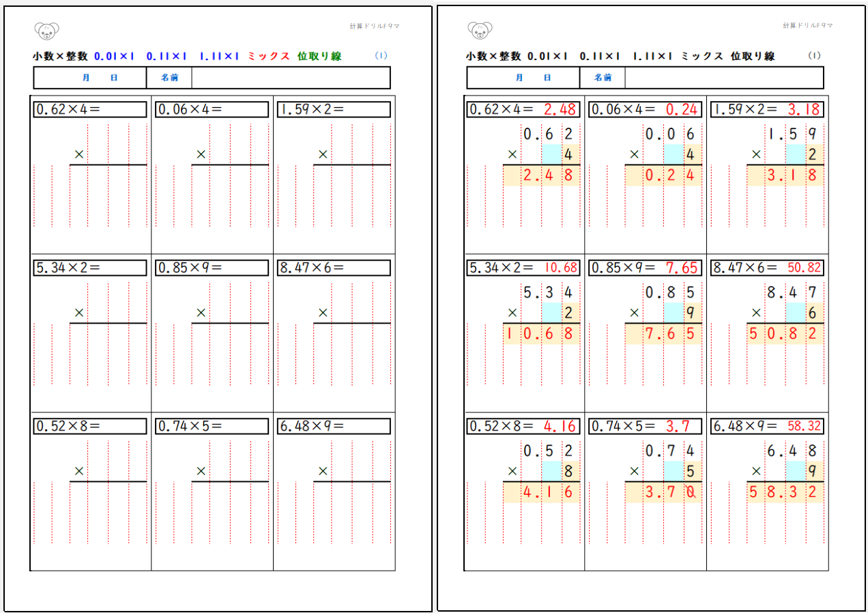868x613 pixels.
Task: Select the blank 5.34×2= problem box
Action: [x=90, y=268]
